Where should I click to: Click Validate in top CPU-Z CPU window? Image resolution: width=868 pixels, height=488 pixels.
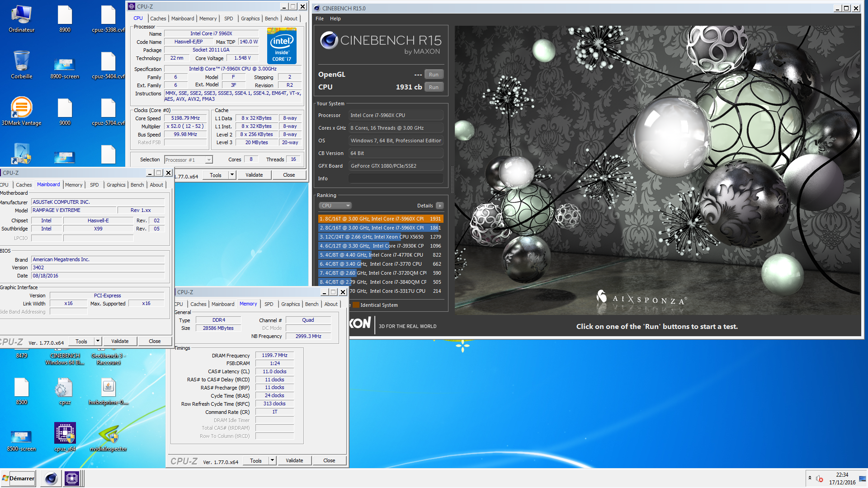pyautogui.click(x=254, y=175)
